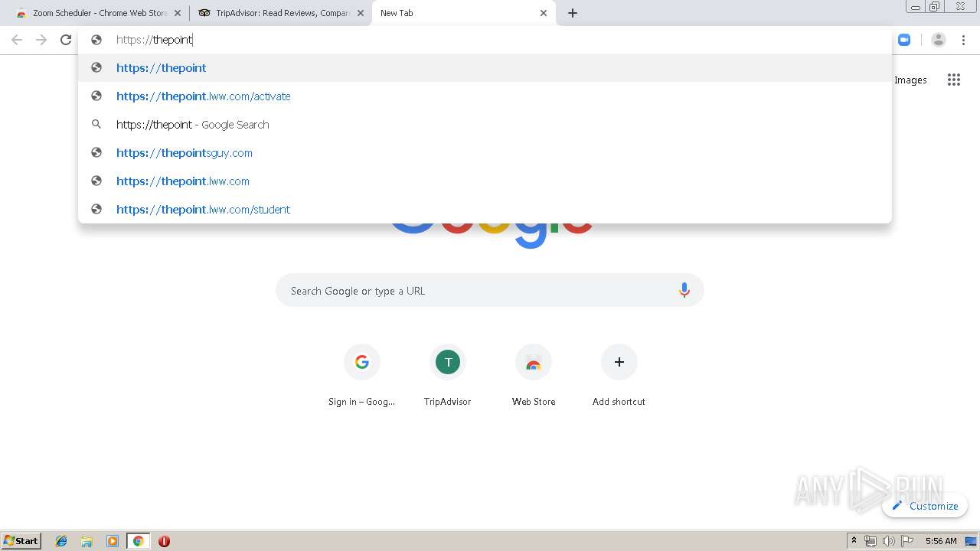Pick the https://thepoint - Google Search suggestion
Viewport: 980px width, 551px height.
click(485, 124)
